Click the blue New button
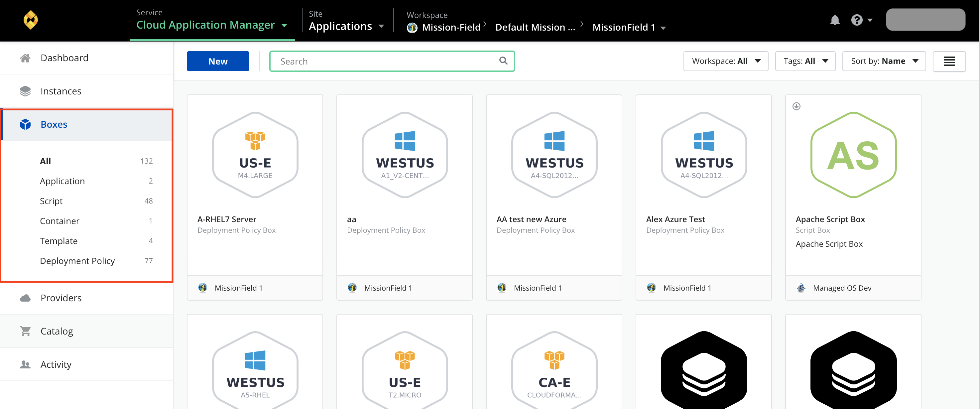The width and height of the screenshot is (980, 409). (218, 61)
